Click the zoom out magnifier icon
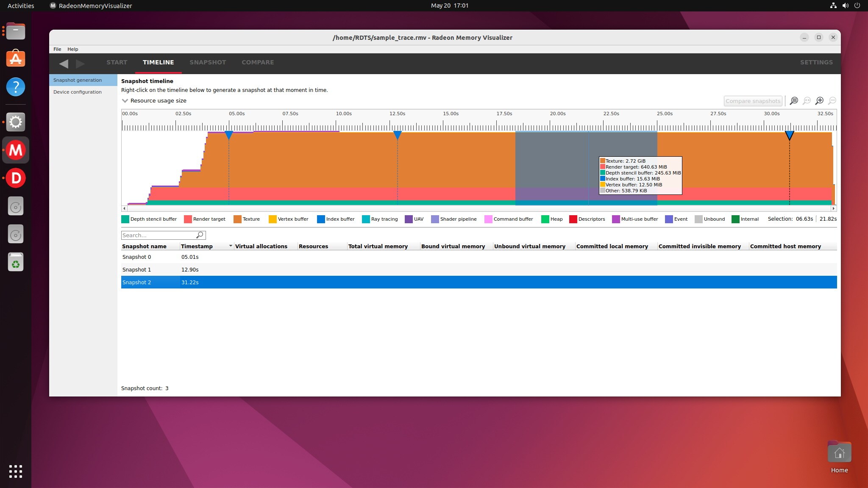Image resolution: width=868 pixels, height=488 pixels. (x=832, y=101)
